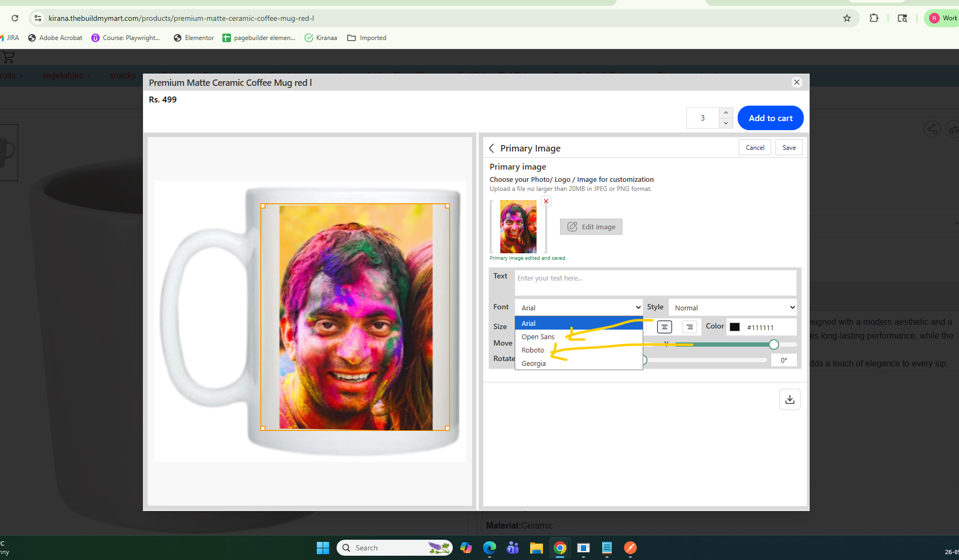Image resolution: width=959 pixels, height=560 pixels.
Task: Save the primary image customization
Action: pyautogui.click(x=789, y=148)
